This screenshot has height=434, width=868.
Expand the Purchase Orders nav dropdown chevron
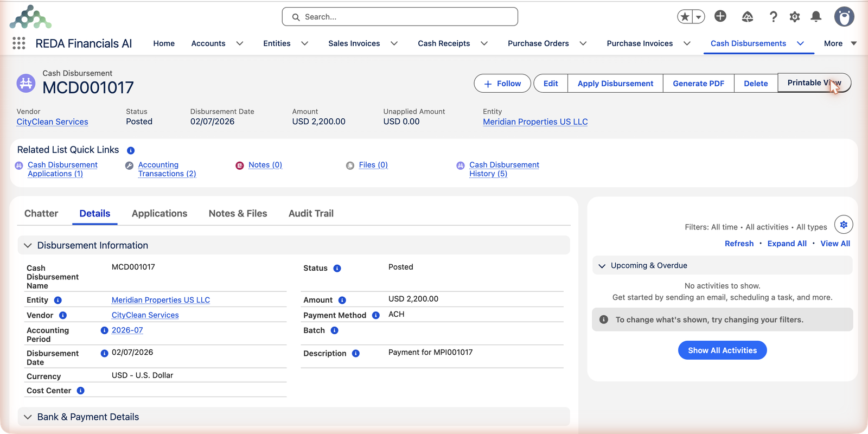pyautogui.click(x=583, y=43)
